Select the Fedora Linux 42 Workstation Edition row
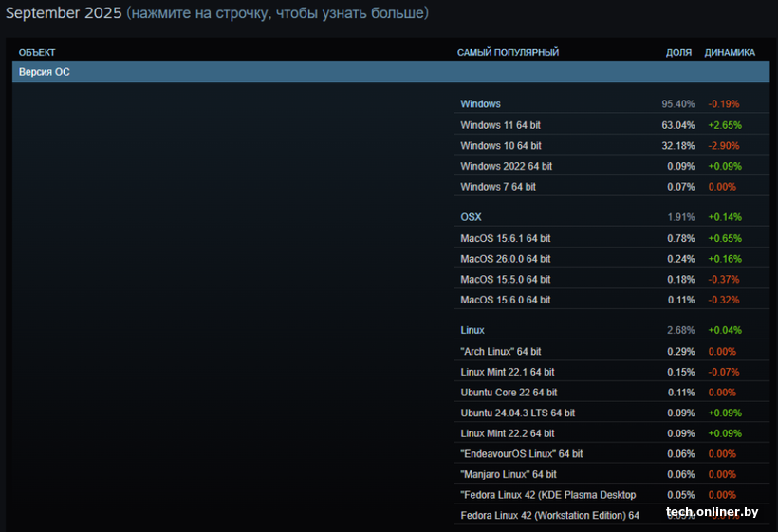Viewport: 778px width, 532px height. (x=612, y=515)
